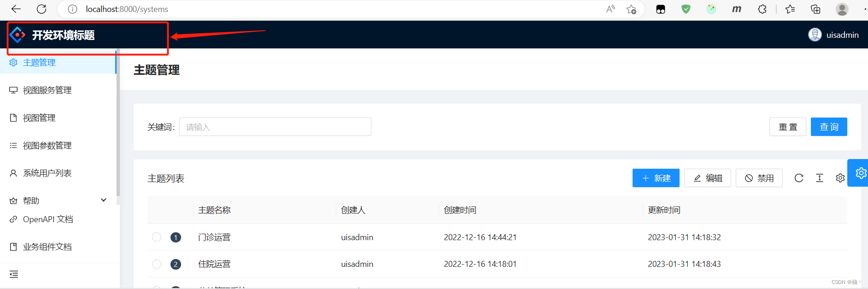Reload the page with the refresh icon

(41, 9)
